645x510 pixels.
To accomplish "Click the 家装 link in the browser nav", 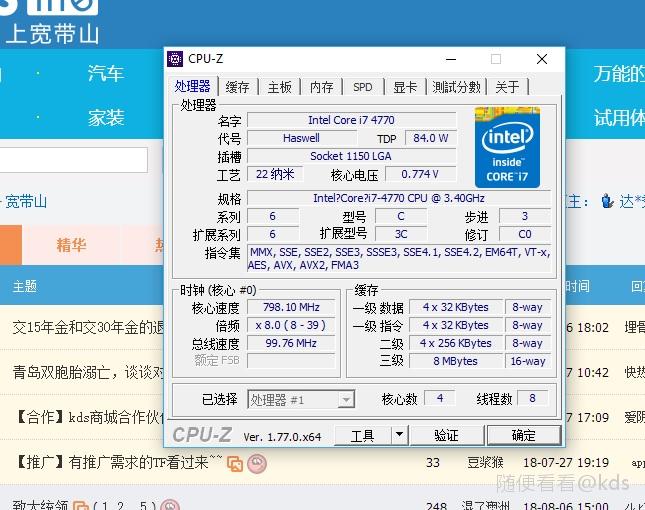I will pos(106,118).
